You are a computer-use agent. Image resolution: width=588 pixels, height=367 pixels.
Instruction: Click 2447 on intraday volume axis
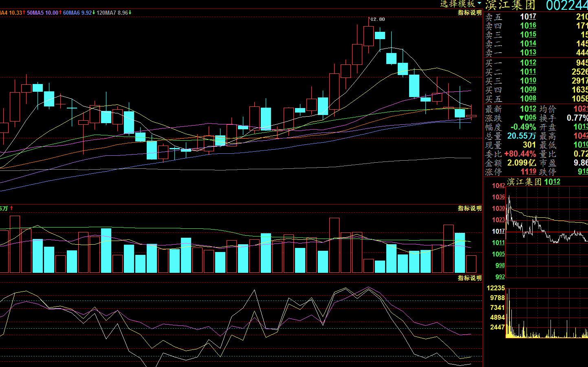tap(498, 327)
